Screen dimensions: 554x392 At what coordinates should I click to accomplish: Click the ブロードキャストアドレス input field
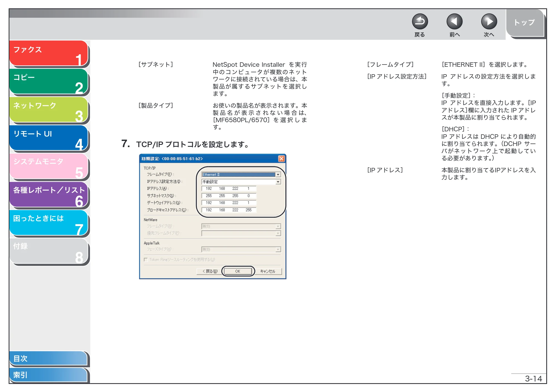pos(229,210)
